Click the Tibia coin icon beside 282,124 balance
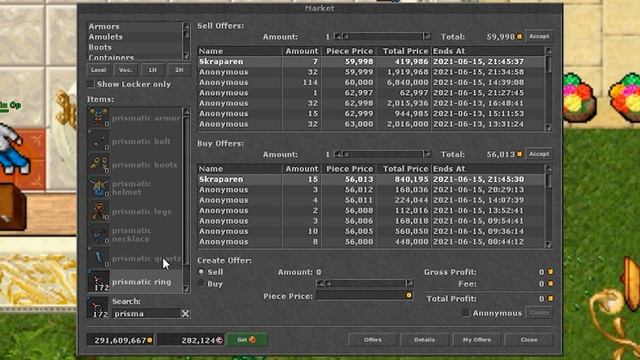Screen dimensions: 640x360 [220, 340]
